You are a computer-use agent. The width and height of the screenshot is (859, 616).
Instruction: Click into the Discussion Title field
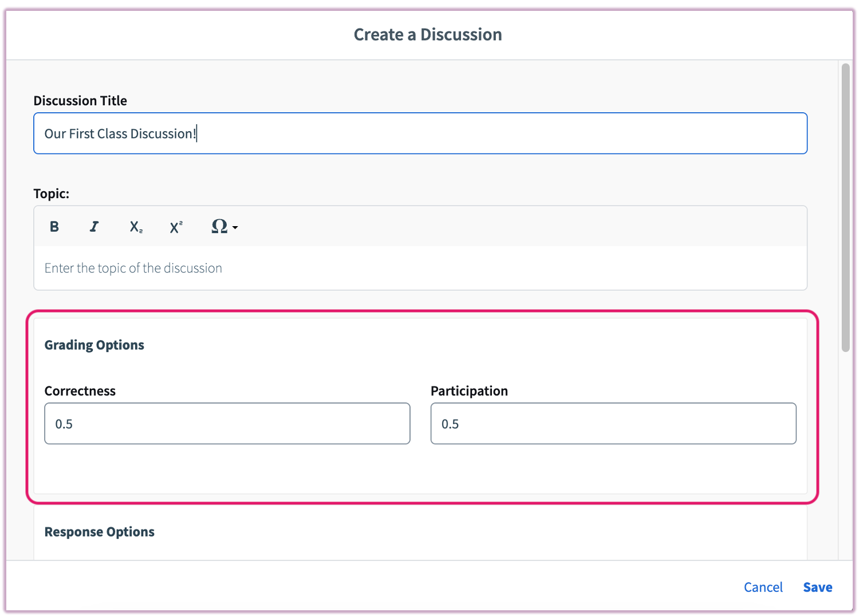point(420,133)
